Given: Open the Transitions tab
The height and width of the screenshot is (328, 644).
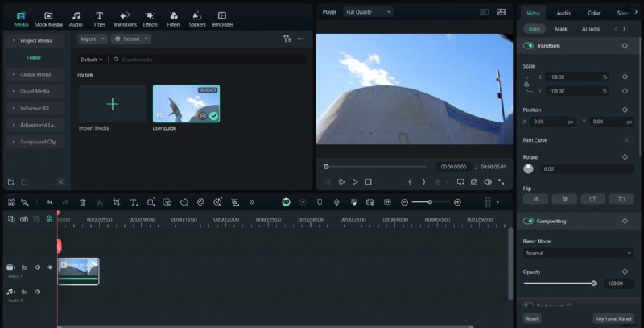Looking at the screenshot, I should pyautogui.click(x=125, y=19).
